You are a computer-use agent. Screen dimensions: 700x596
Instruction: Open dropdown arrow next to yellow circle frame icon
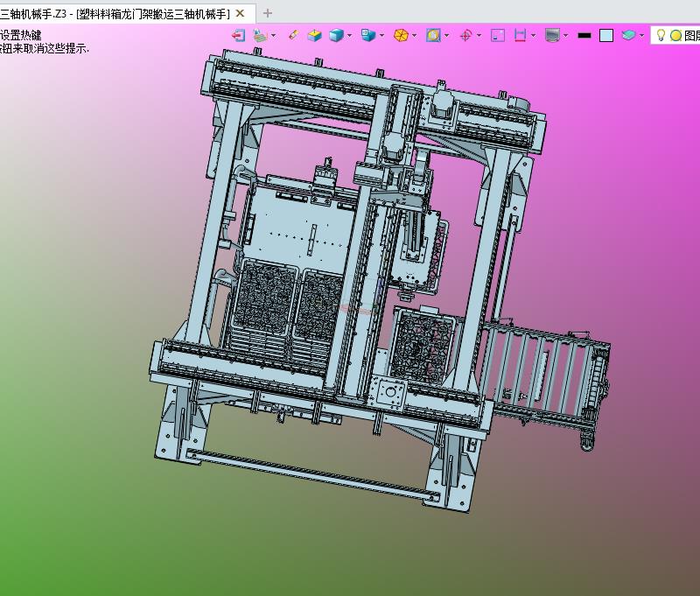pyautogui.click(x=446, y=35)
